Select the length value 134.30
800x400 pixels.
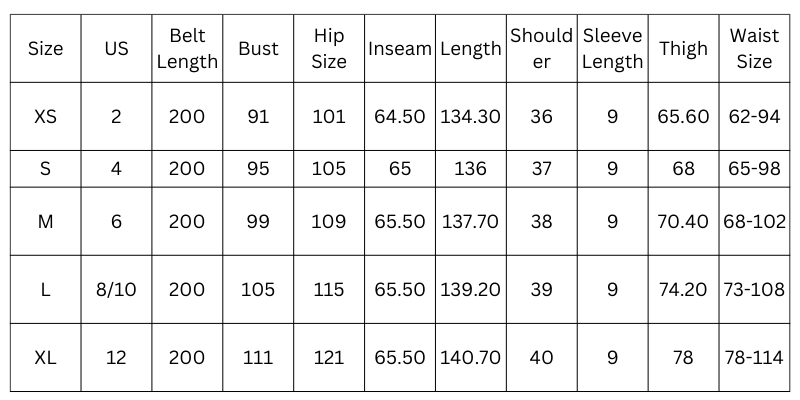(x=470, y=117)
